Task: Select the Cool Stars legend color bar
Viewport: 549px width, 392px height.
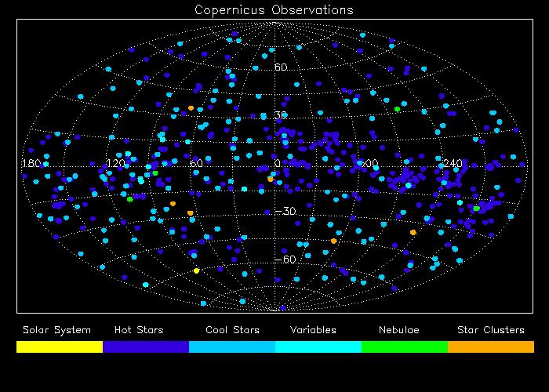Action: 232,347
